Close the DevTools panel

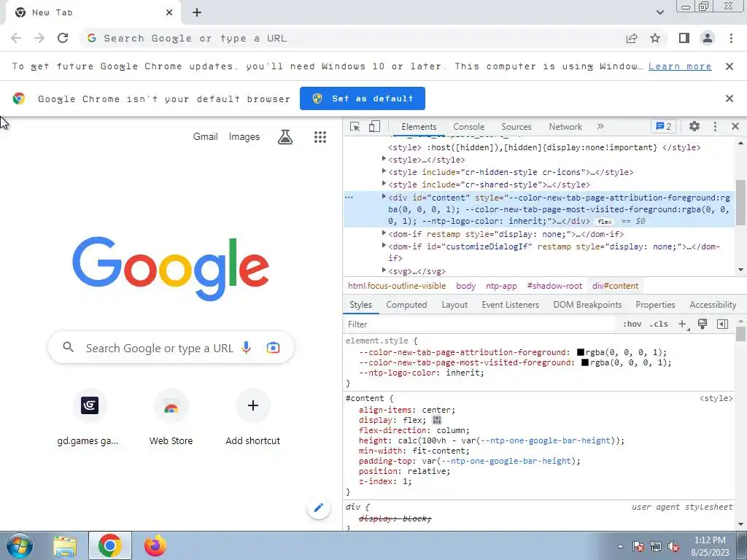(x=735, y=126)
